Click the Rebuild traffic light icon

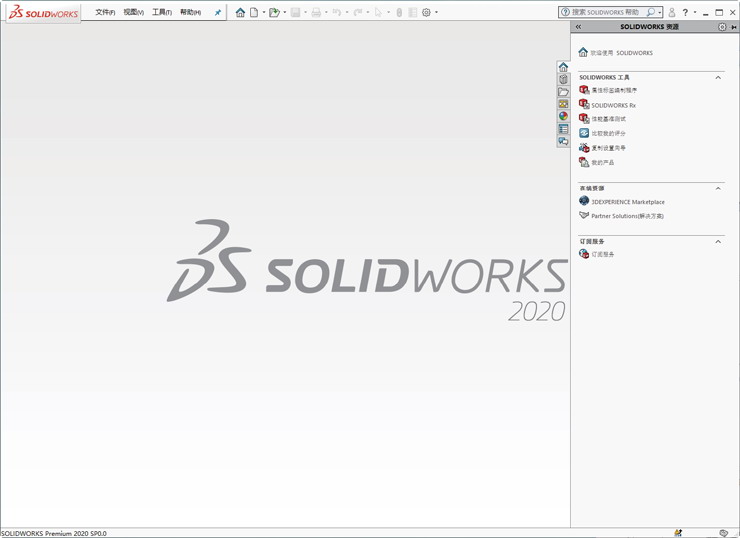[399, 13]
